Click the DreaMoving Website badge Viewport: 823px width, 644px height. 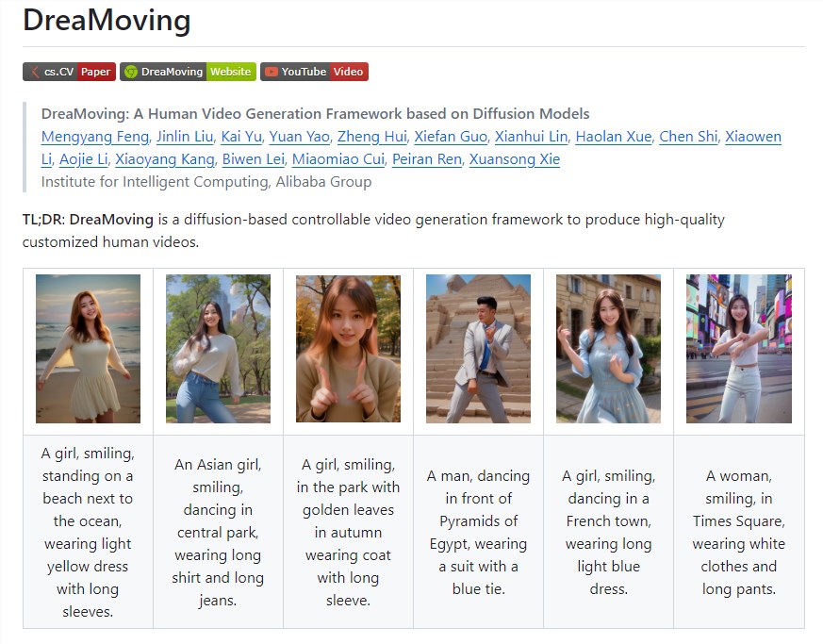188,72
